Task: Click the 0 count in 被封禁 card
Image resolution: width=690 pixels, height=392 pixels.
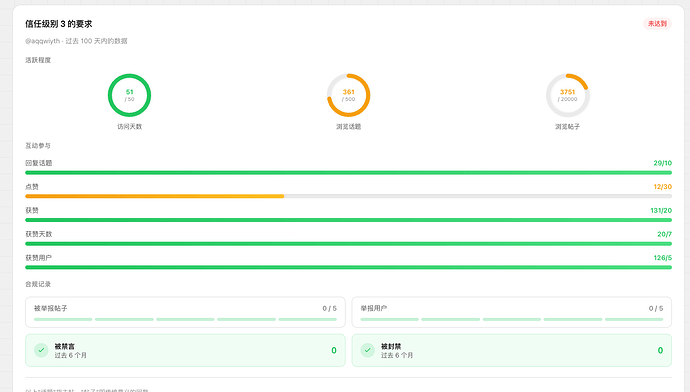Action: point(660,350)
